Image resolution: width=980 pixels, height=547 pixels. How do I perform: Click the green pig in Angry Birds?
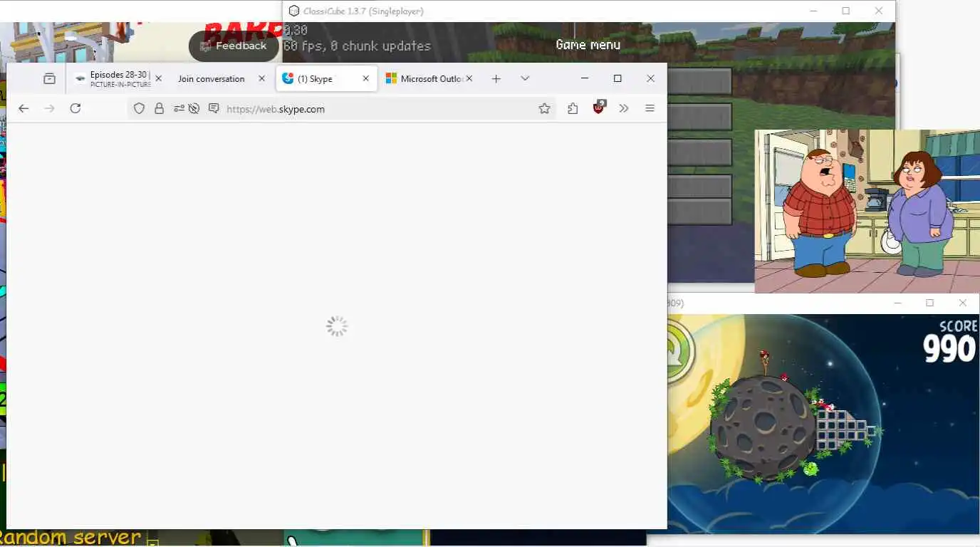(x=810, y=468)
